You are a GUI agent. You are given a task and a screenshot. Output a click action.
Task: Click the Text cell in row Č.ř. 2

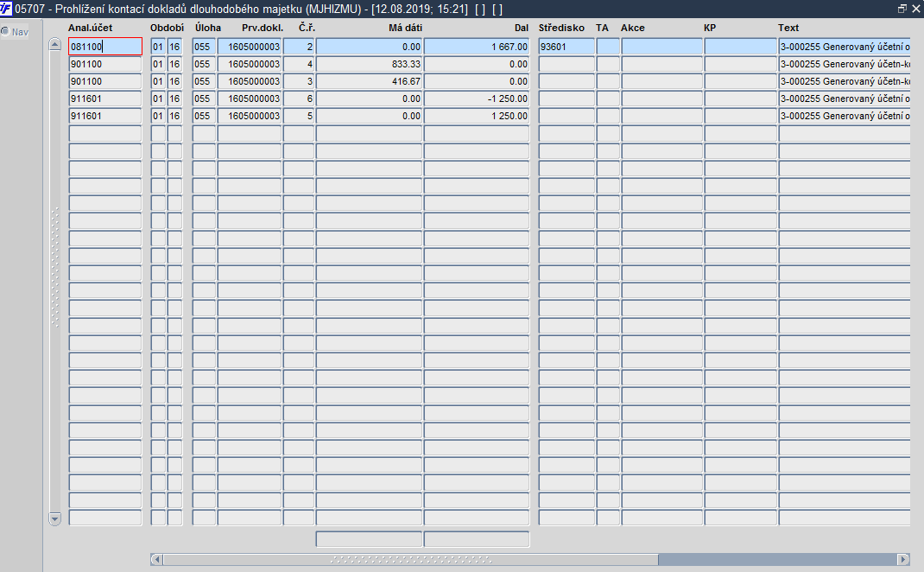845,47
